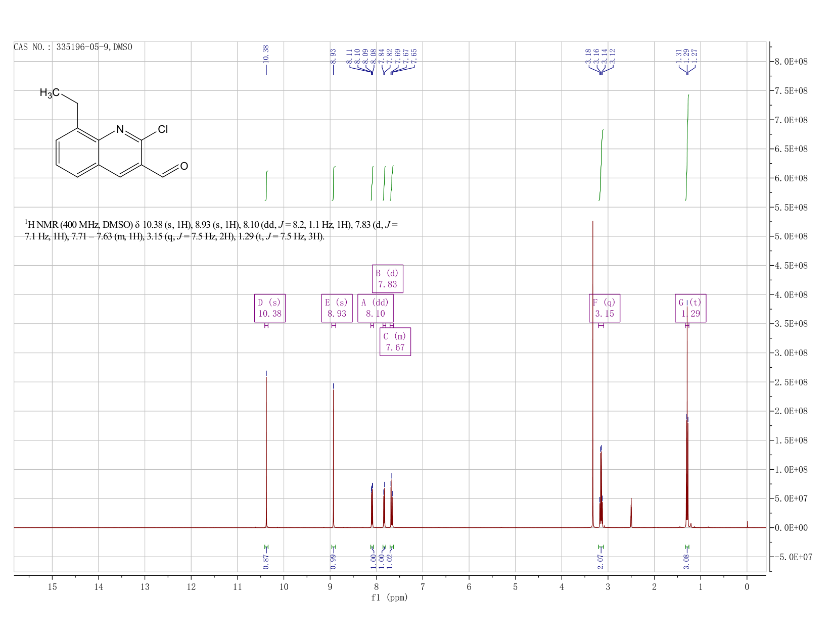Click the x-axis tick label 0
Screen dimensions: 834x644
coord(747,587)
